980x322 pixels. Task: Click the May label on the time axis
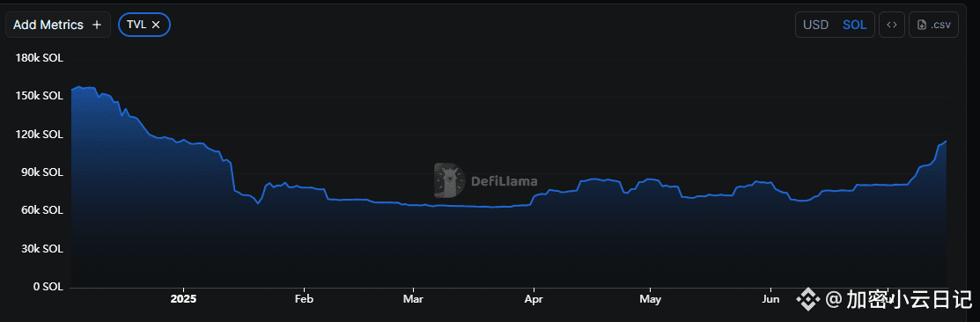pos(650,299)
